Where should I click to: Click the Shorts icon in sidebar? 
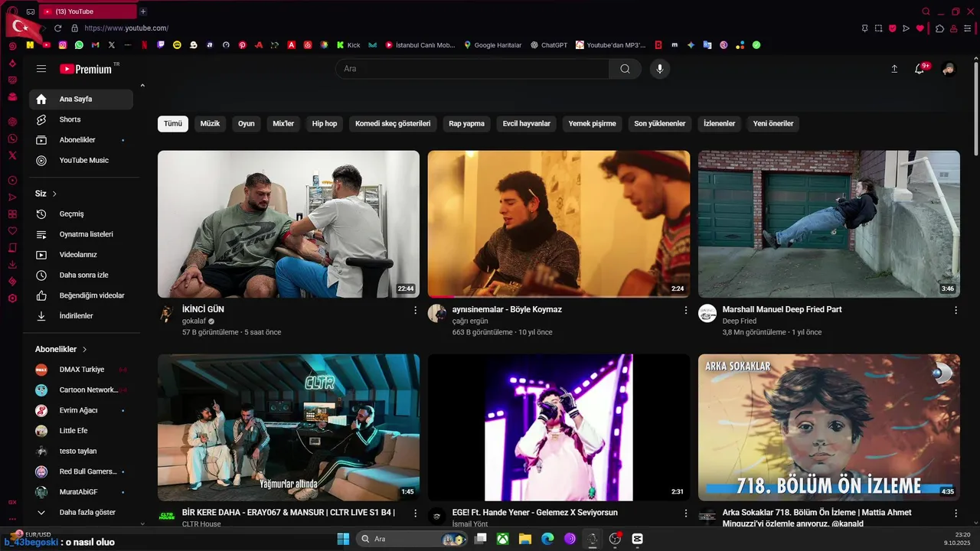tap(41, 119)
